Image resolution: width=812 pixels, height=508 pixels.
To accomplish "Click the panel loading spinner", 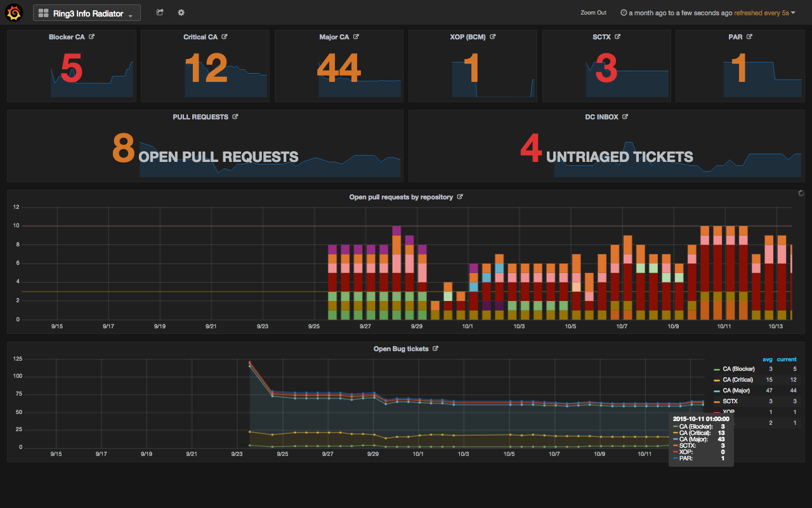I will (801, 193).
